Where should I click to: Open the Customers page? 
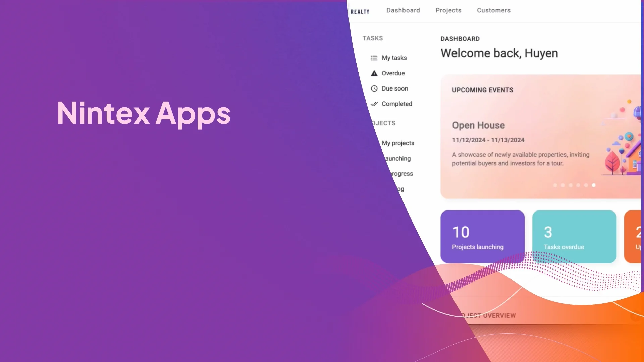point(493,10)
